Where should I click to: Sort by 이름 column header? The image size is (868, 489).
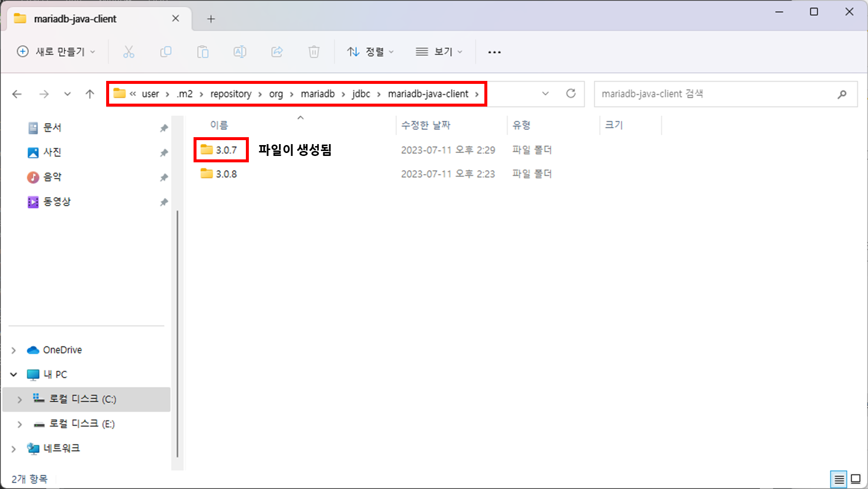[219, 125]
